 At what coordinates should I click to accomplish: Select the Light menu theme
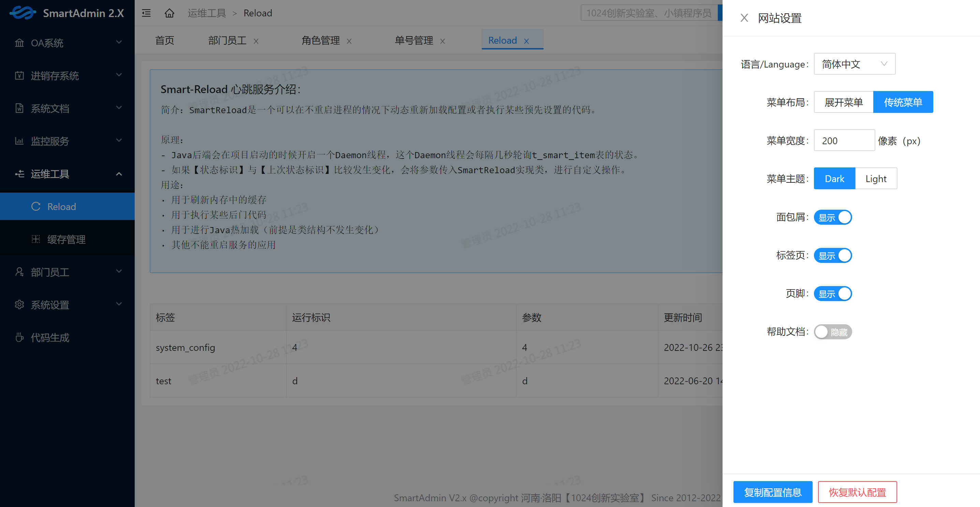876,179
